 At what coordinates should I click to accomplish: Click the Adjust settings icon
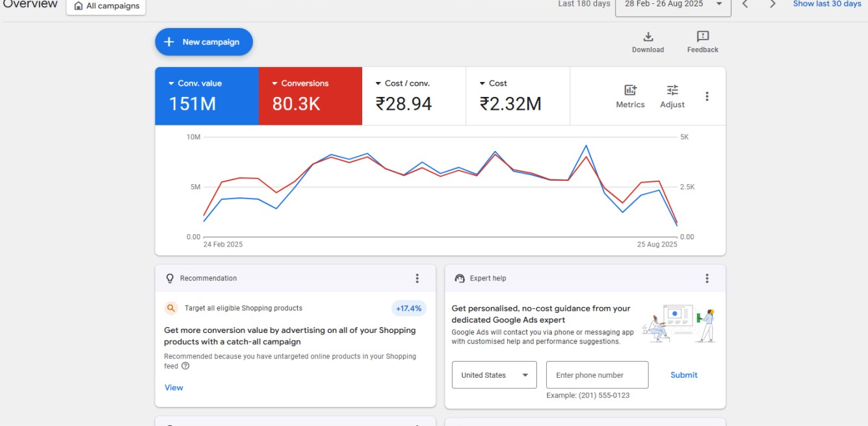tap(672, 96)
